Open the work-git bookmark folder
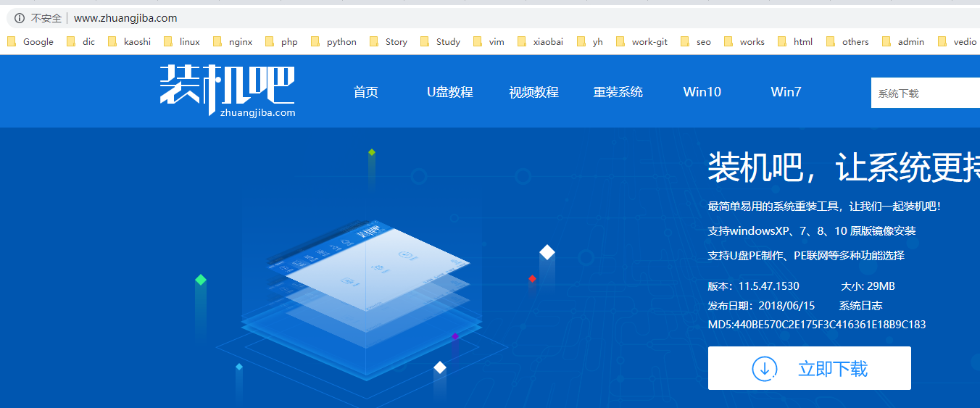Viewport: 980px width, 408px height. 641,42
